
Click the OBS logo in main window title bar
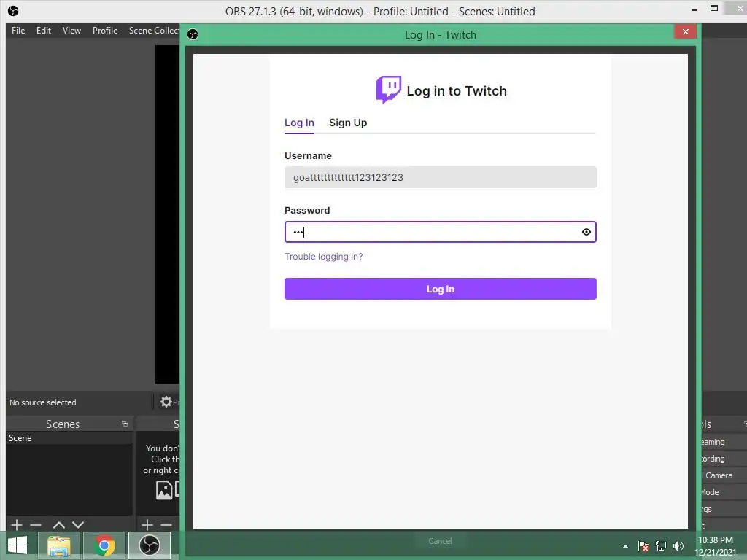click(13, 10)
